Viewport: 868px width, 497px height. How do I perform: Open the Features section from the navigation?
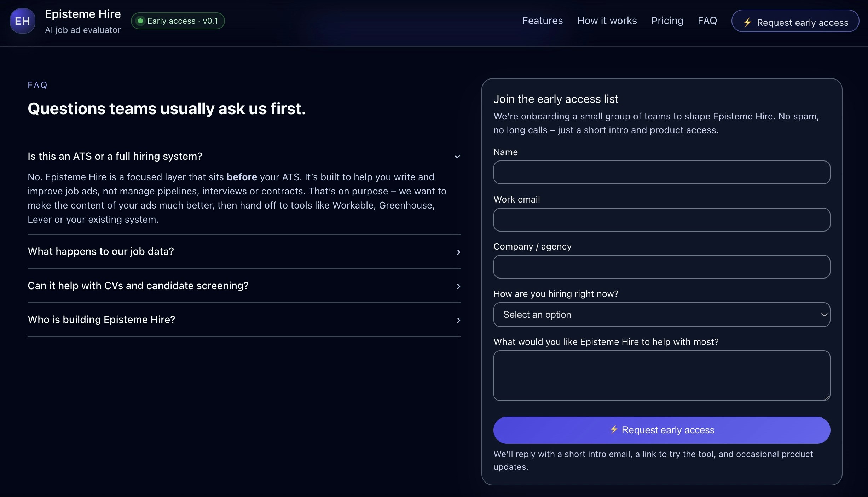542,21
